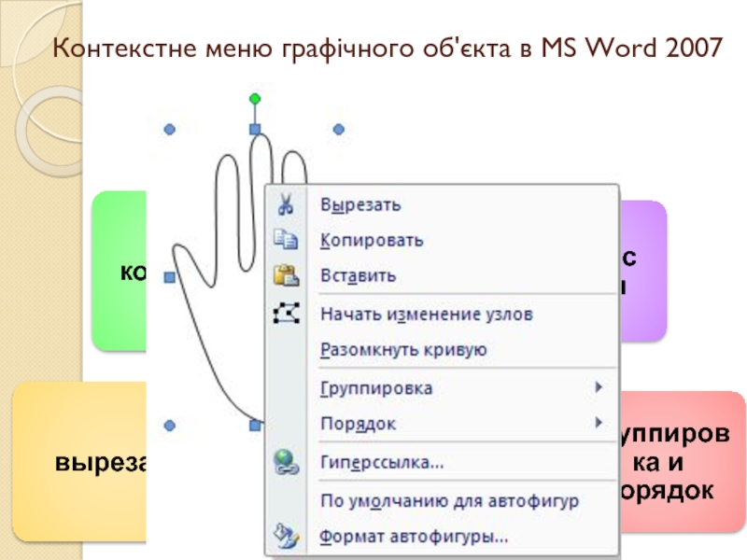Click the top-left round resize handle

click(170, 130)
